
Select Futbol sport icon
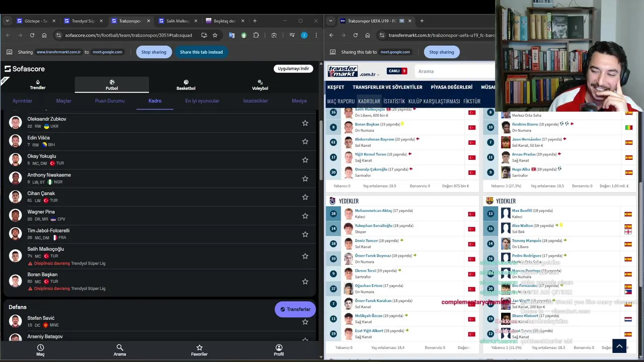point(112,85)
